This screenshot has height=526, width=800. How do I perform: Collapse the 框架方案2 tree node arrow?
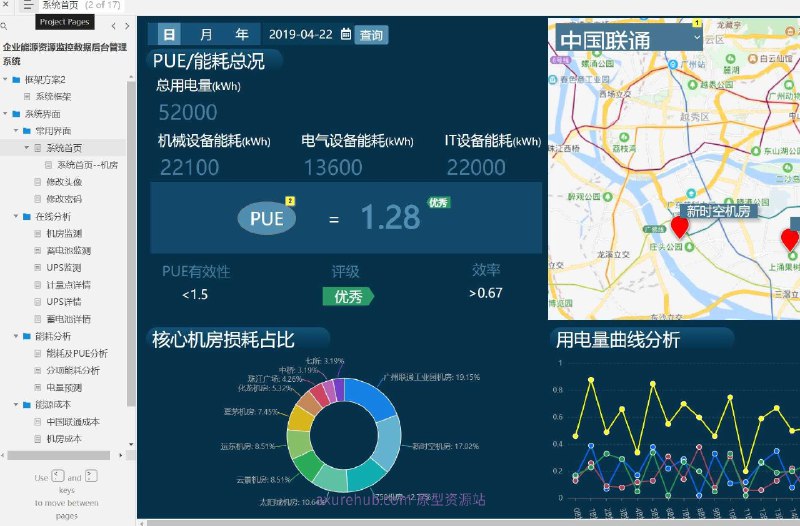pos(5,80)
